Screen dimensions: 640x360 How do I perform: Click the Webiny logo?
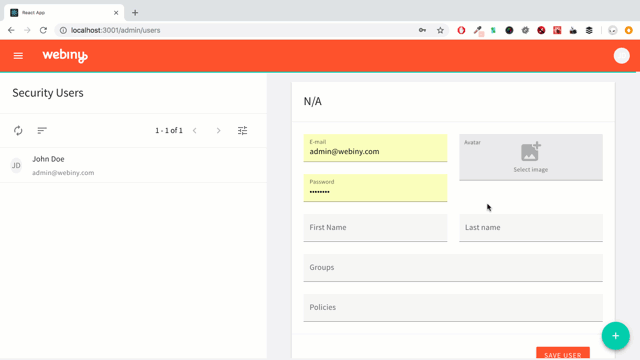coord(65,56)
